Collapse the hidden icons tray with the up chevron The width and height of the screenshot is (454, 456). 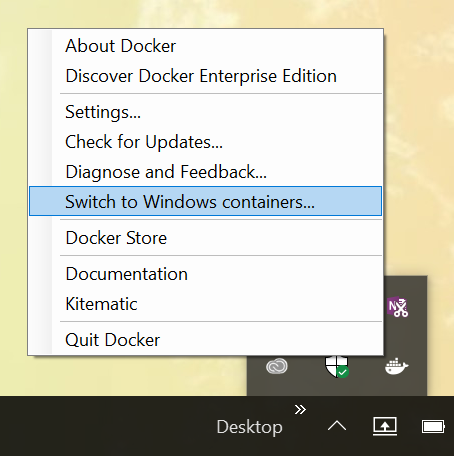[x=337, y=426]
